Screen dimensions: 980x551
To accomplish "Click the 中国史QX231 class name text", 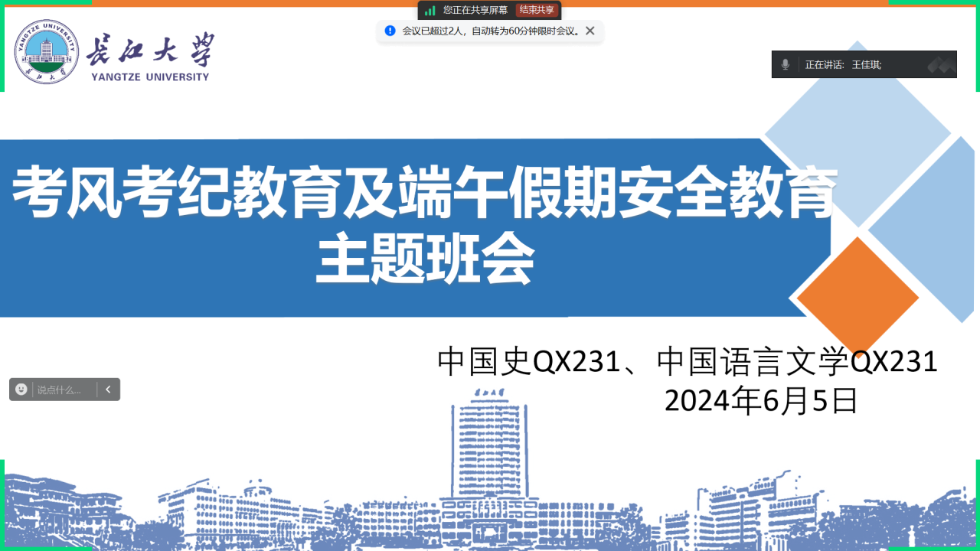I will [528, 362].
